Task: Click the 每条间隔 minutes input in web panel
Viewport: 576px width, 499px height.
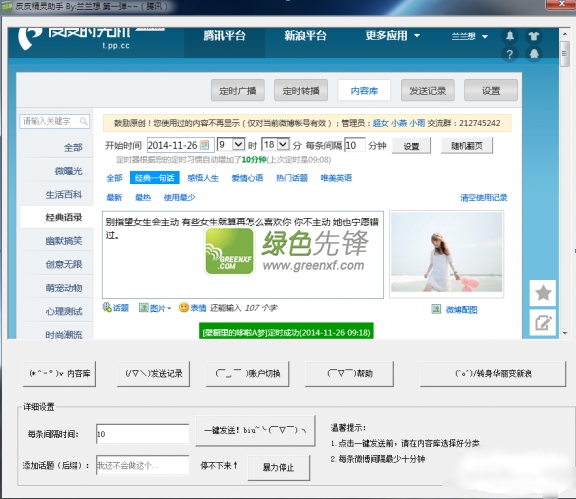Action: click(355, 145)
